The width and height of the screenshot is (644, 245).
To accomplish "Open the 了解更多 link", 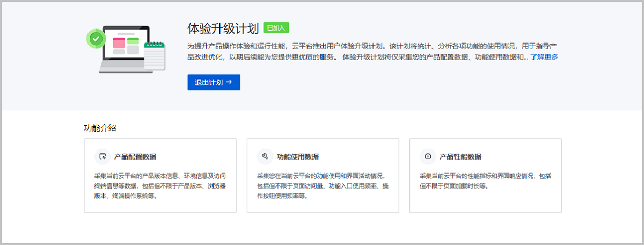I will pos(544,57).
